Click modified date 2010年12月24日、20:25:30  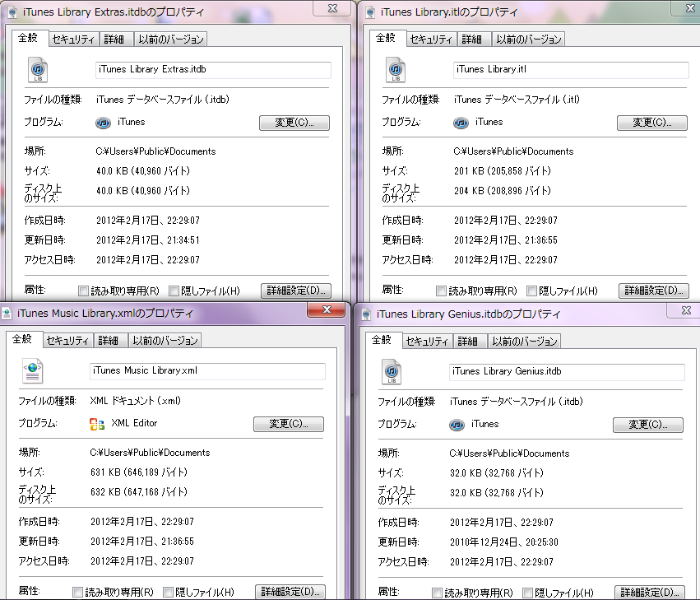(x=504, y=542)
